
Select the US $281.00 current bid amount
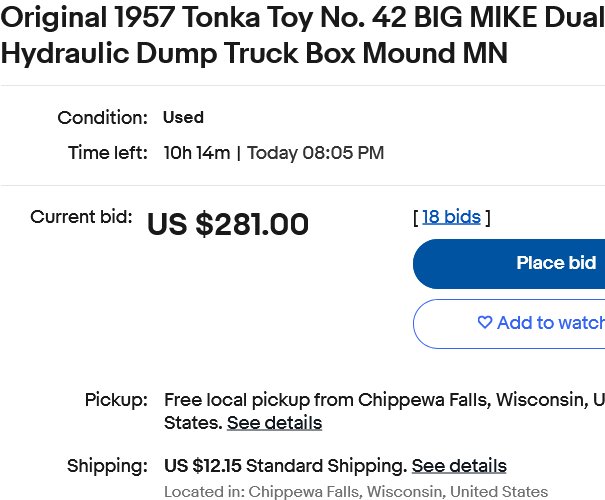click(x=228, y=224)
